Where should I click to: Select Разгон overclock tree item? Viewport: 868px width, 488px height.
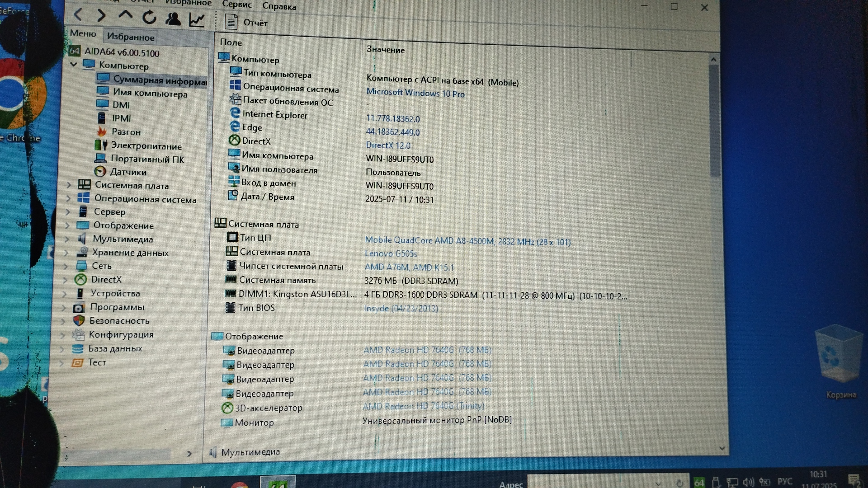pyautogui.click(x=126, y=132)
